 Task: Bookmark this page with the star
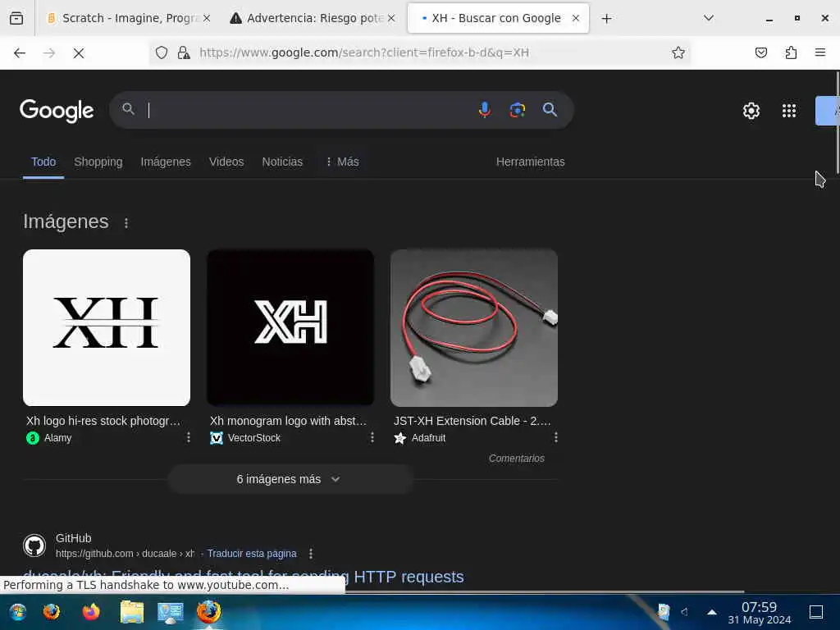(678, 52)
